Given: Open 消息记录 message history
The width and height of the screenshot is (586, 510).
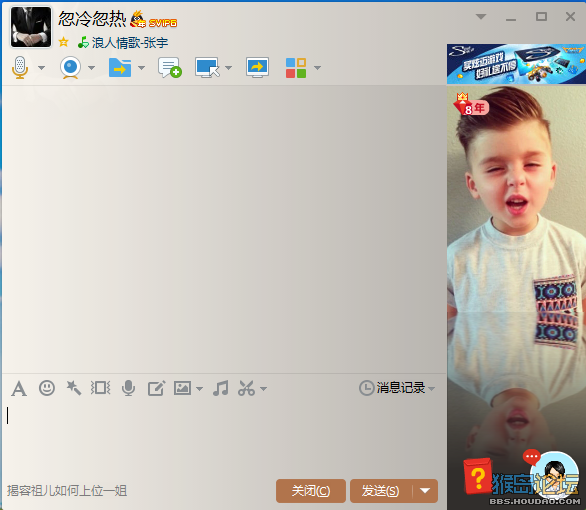Looking at the screenshot, I should point(392,388).
